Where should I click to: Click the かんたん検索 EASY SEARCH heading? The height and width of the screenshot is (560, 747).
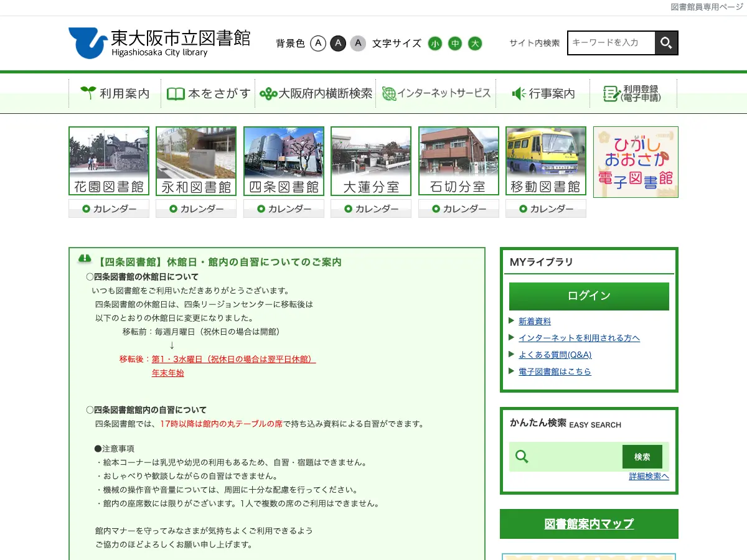coord(565,424)
